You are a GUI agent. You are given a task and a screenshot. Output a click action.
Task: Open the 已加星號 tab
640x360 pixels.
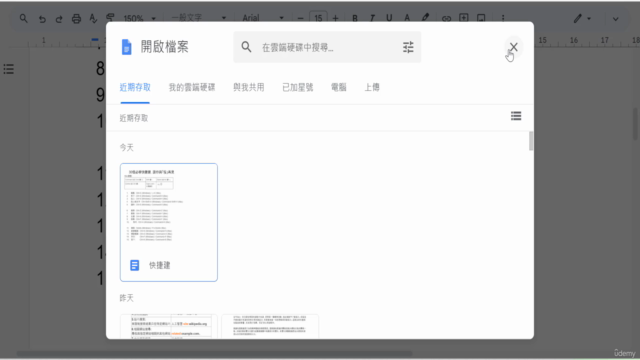298,87
